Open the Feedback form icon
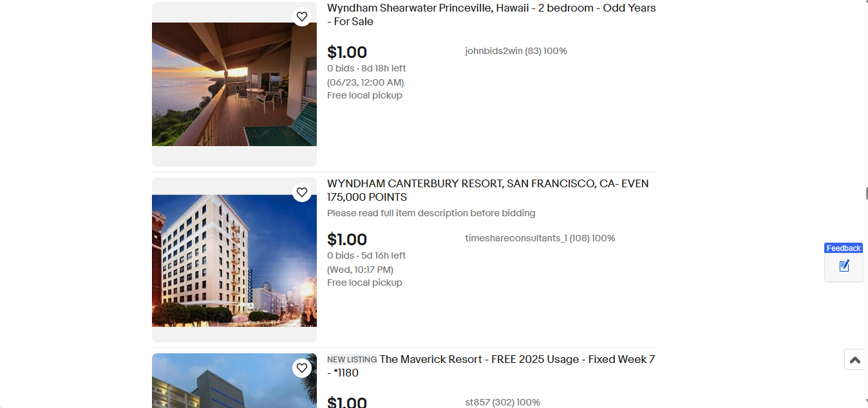The width and height of the screenshot is (868, 408). point(844,266)
